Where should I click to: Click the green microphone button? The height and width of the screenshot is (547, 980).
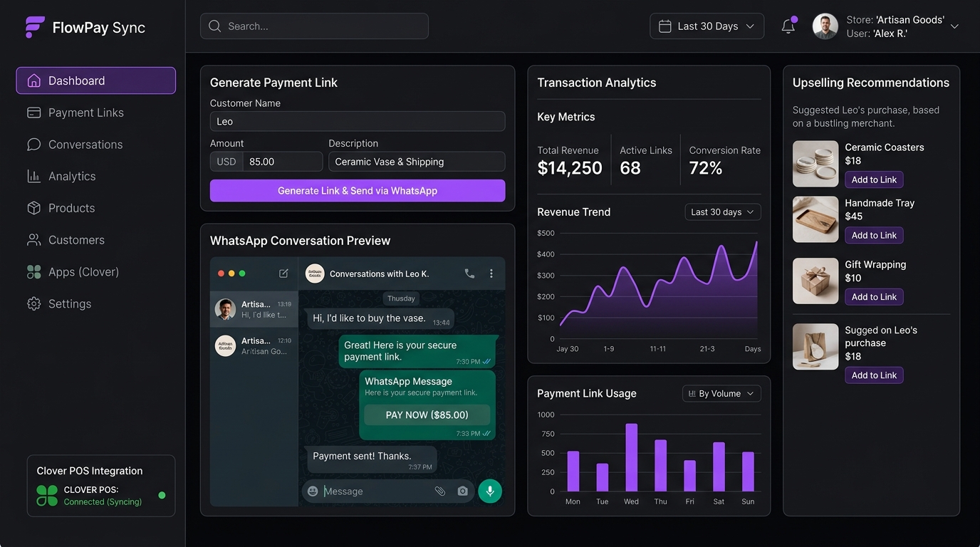[490, 491]
